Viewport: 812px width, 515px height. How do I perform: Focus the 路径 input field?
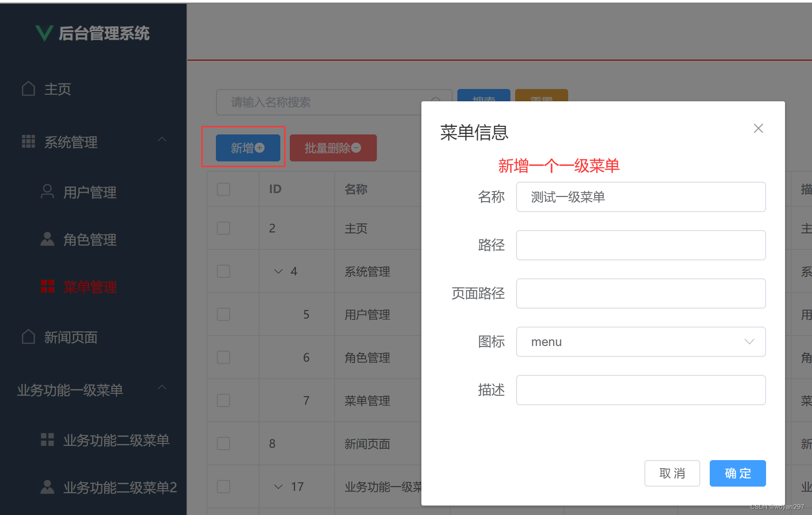pyautogui.click(x=641, y=245)
